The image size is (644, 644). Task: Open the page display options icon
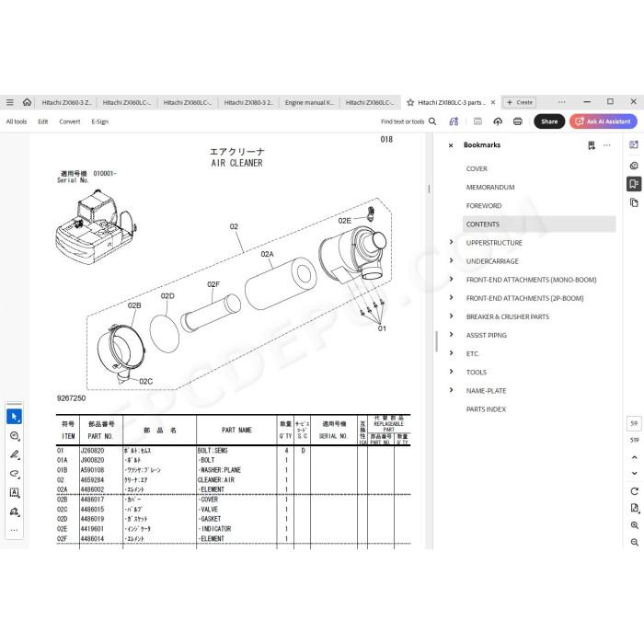[634, 508]
